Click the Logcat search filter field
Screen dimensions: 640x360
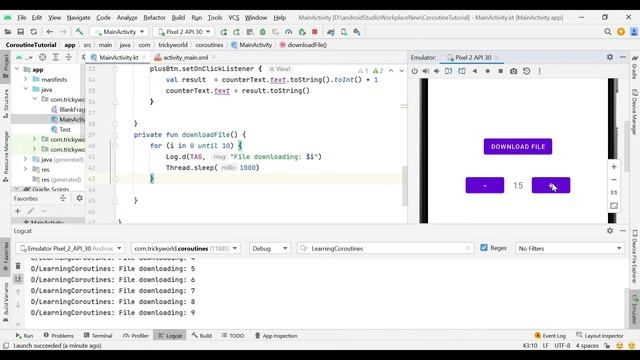pos(385,248)
